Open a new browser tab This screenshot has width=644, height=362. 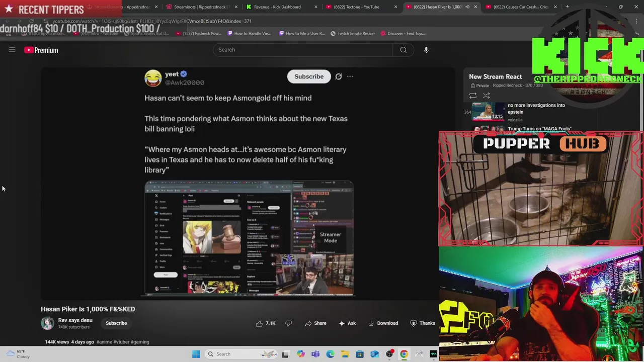click(567, 7)
